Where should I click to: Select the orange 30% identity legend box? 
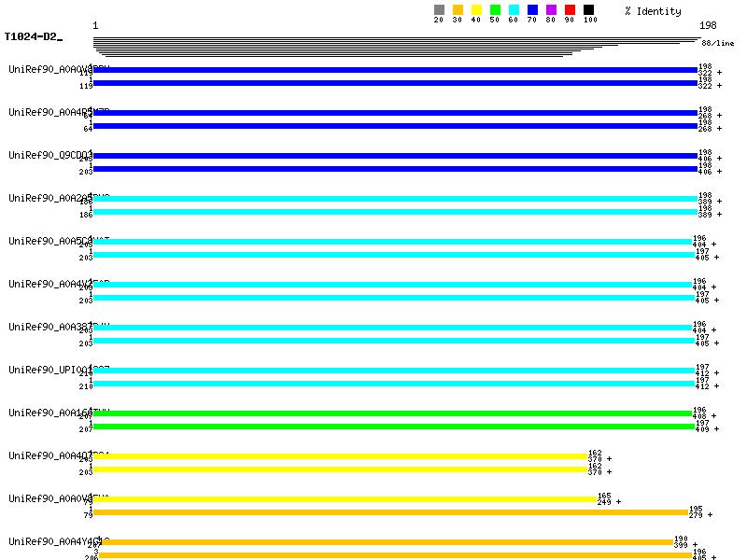(x=458, y=10)
